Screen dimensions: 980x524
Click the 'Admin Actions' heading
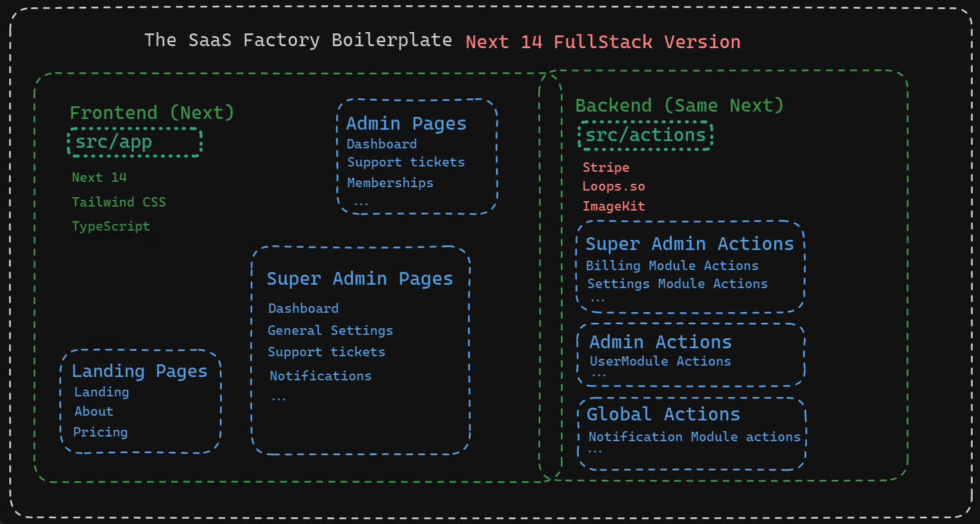660,342
